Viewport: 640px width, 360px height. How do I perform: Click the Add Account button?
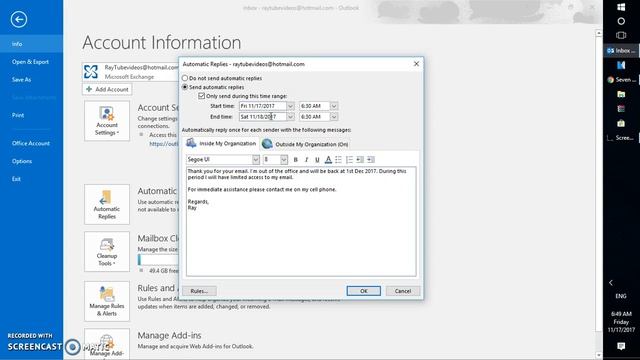[107, 89]
